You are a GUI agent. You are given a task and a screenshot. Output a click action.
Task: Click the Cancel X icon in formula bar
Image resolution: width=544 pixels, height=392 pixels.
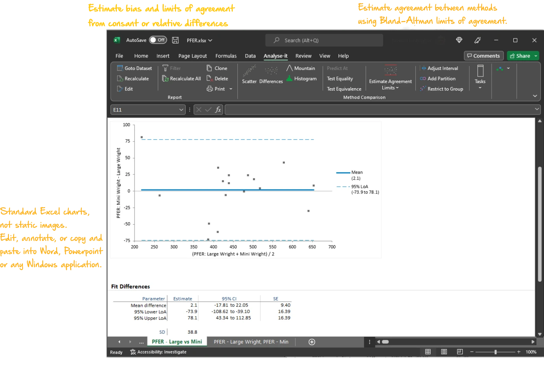(199, 110)
